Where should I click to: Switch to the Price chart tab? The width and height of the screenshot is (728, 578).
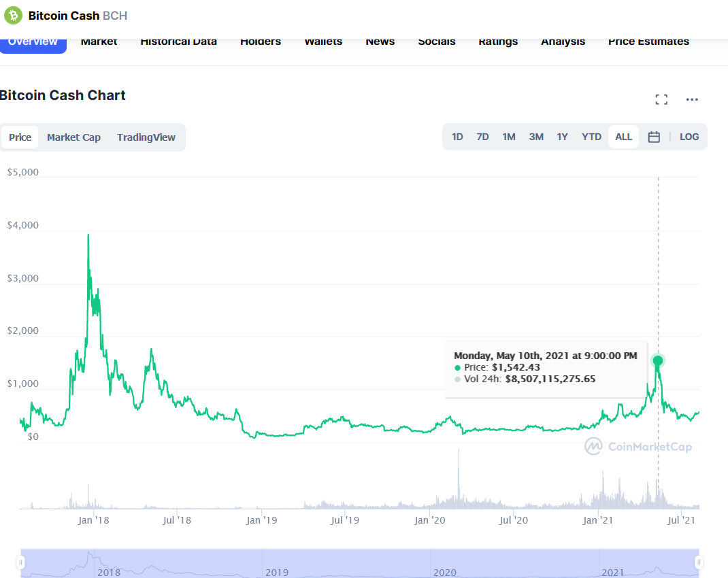coord(20,137)
